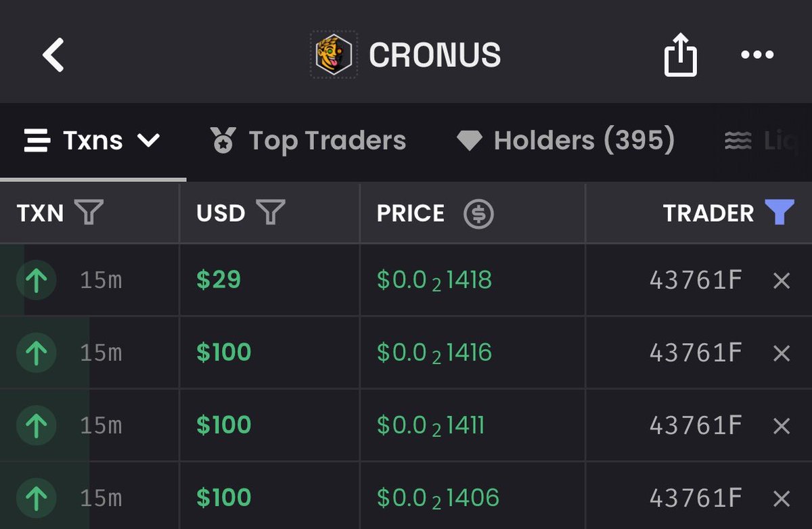Screen dimensions: 812x529
Task: Tap green buy arrow on $0.0₂1411 row
Action: pos(36,425)
